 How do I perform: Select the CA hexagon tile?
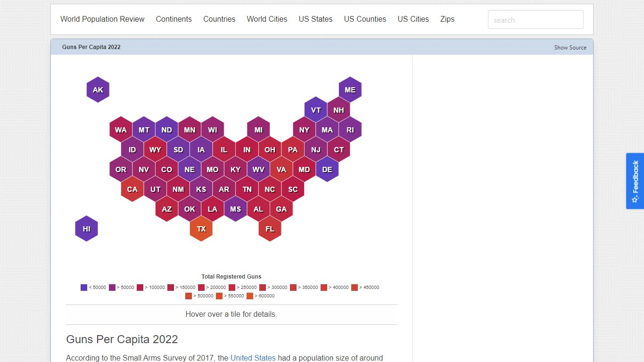pyautogui.click(x=132, y=189)
